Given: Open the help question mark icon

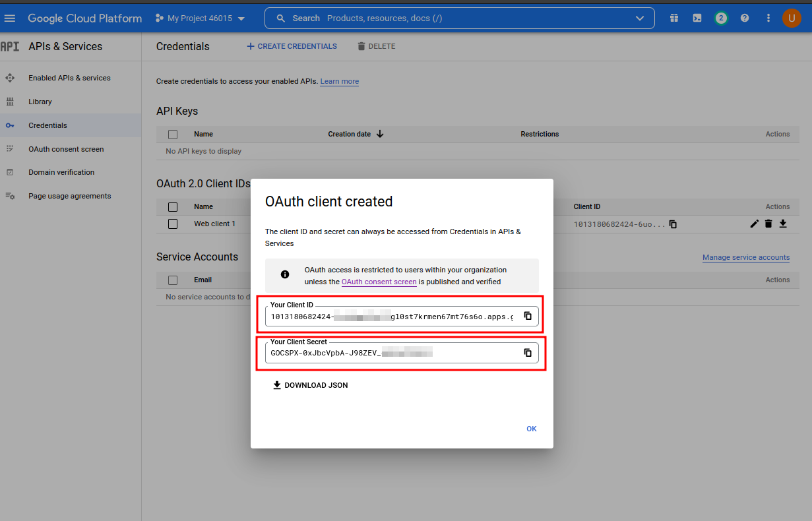Looking at the screenshot, I should [745, 18].
